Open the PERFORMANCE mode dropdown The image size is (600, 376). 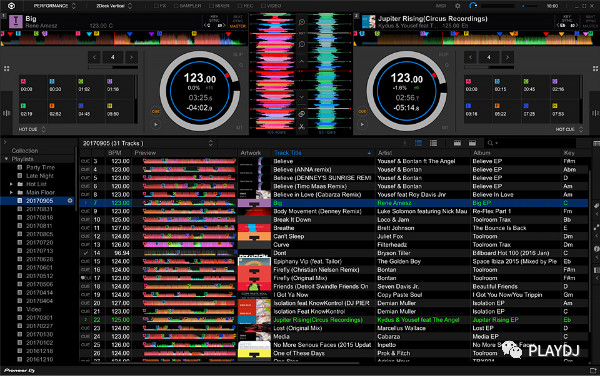tap(54, 6)
